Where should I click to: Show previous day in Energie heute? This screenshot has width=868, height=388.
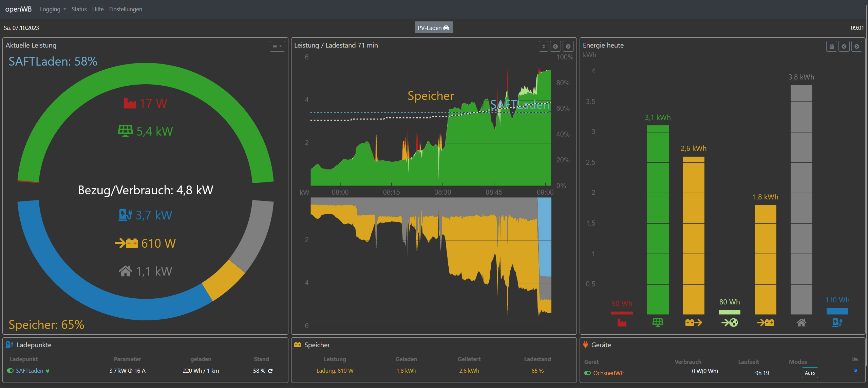click(x=844, y=46)
